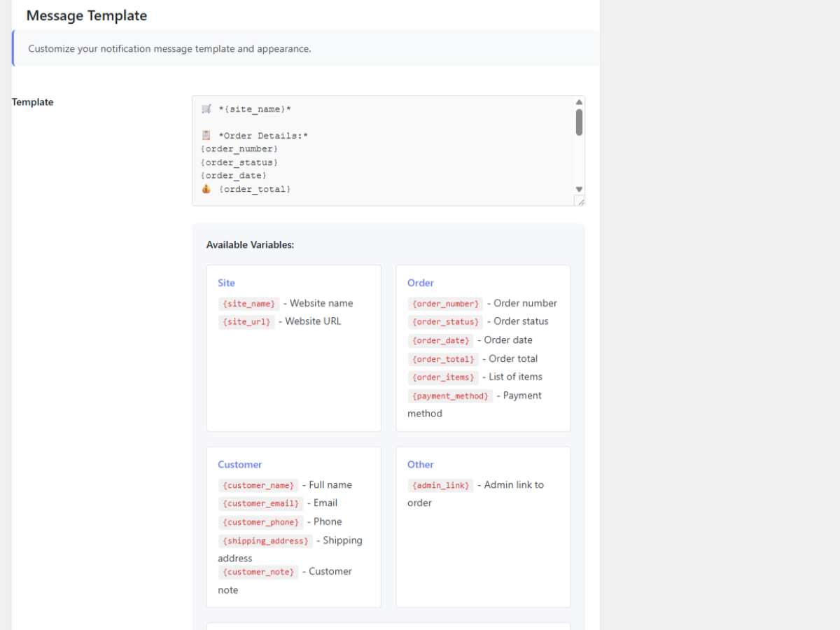The width and height of the screenshot is (840, 630).
Task: Select the {site_name} variable tag
Action: [248, 304]
